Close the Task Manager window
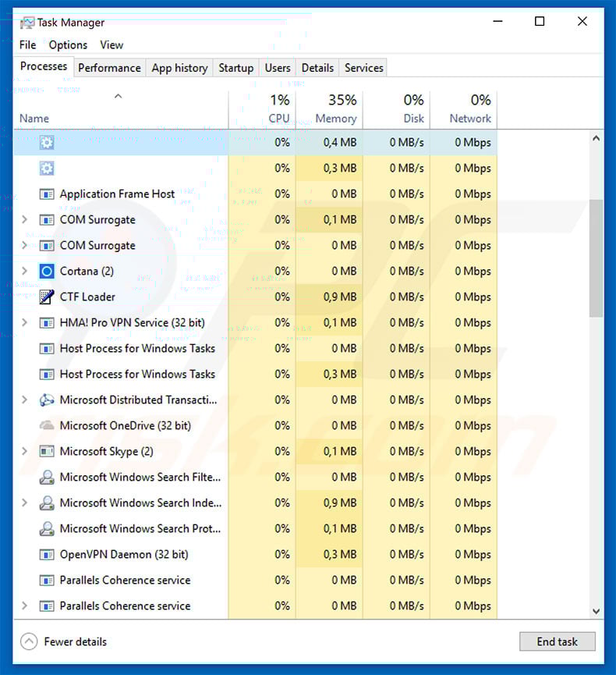The width and height of the screenshot is (616, 675). click(582, 21)
